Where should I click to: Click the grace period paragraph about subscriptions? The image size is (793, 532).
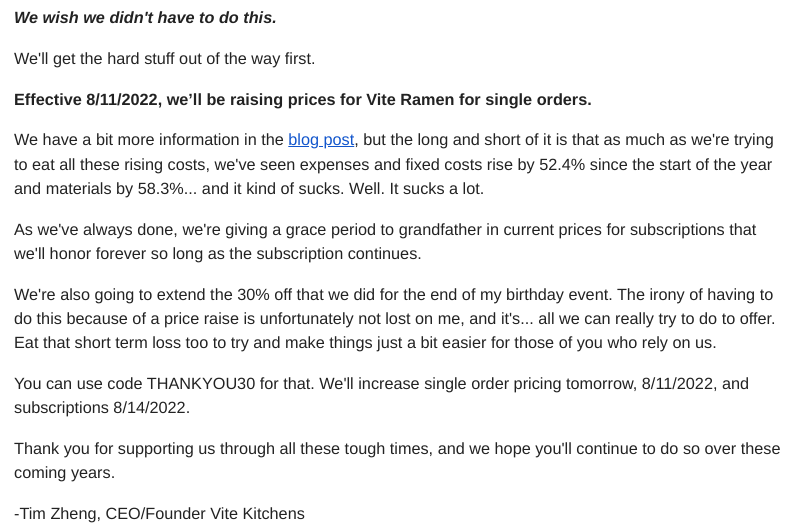pos(385,241)
